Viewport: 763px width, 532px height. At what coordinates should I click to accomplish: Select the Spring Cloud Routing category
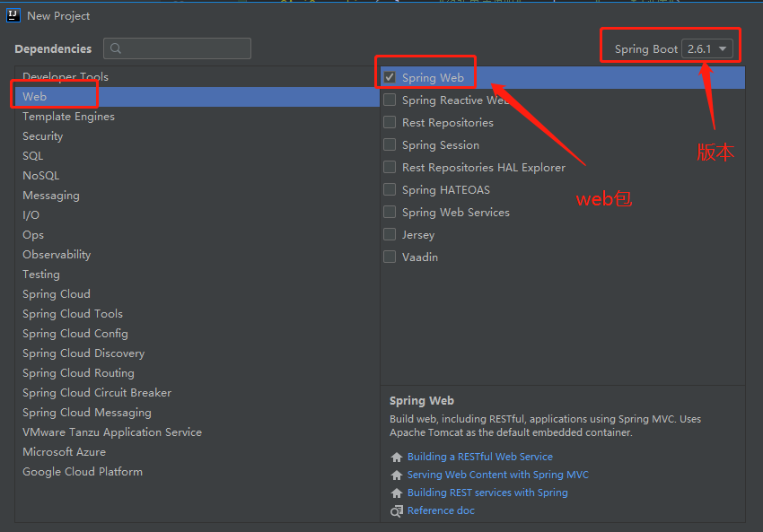[197, 373]
